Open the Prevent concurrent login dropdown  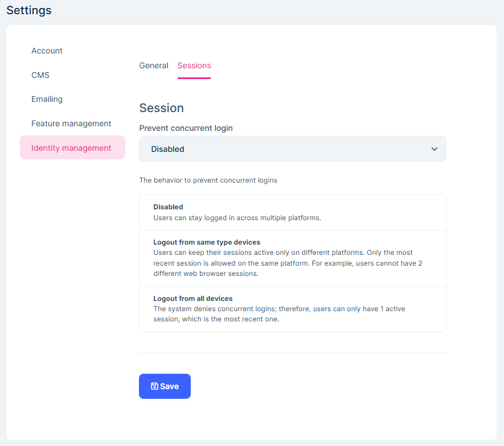click(x=292, y=148)
